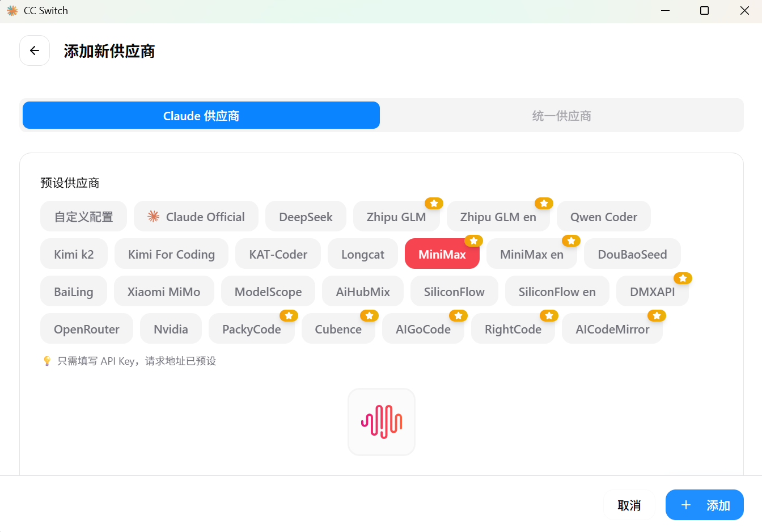762x532 pixels.
Task: Select the BaiLing preset
Action: click(x=74, y=291)
